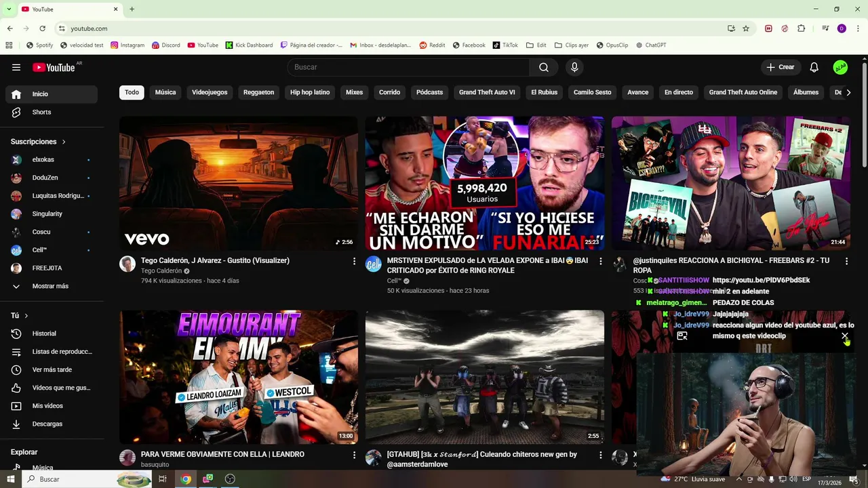
Task: Open options menu for justinquiles video
Action: tap(846, 261)
